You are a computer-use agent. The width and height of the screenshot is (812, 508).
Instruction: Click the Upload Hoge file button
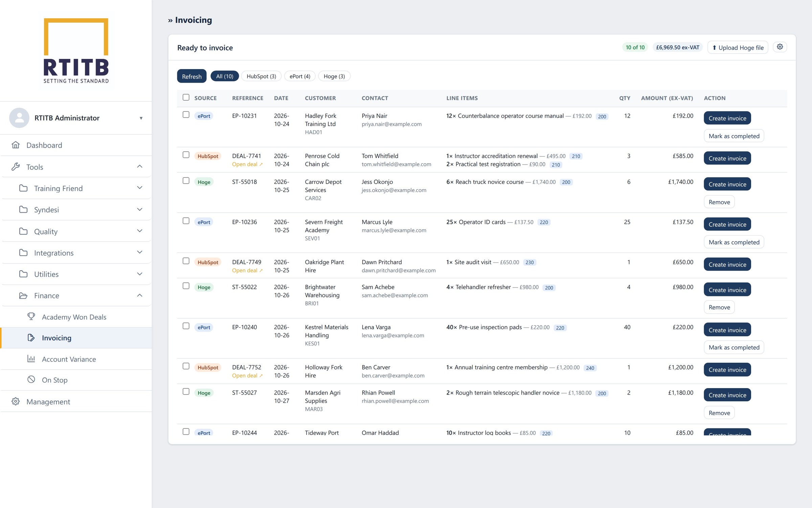tap(738, 47)
